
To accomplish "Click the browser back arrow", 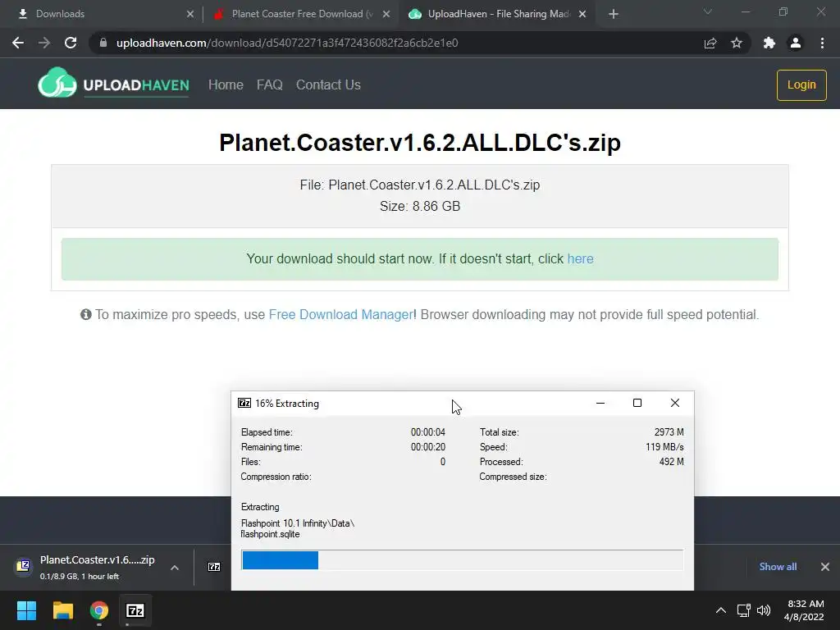I will click(18, 43).
